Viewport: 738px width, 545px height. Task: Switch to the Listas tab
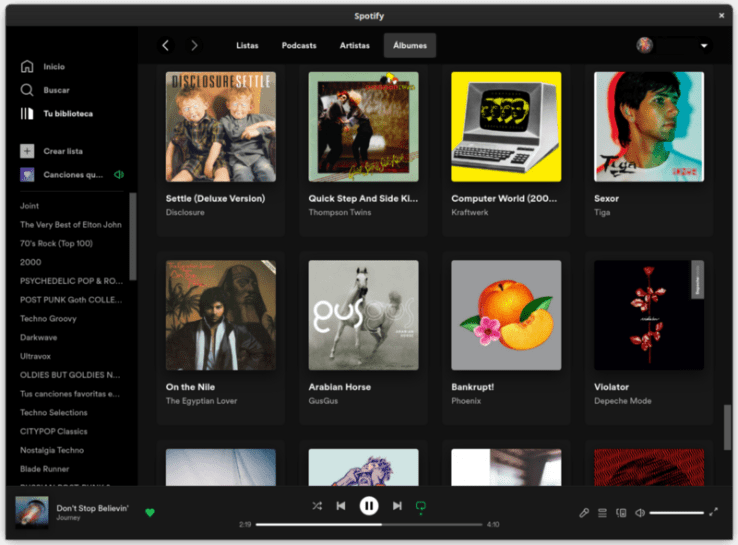[247, 45]
